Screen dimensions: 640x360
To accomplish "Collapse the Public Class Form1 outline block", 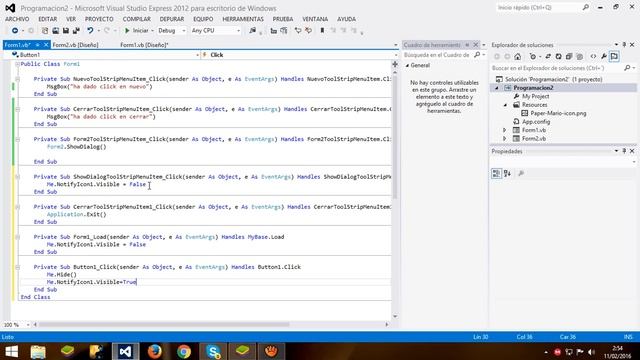I will [x=18, y=64].
